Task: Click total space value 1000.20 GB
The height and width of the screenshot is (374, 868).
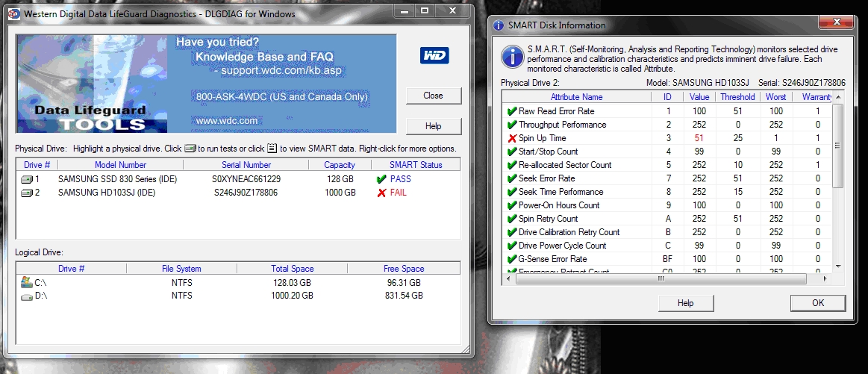Action: click(x=293, y=296)
